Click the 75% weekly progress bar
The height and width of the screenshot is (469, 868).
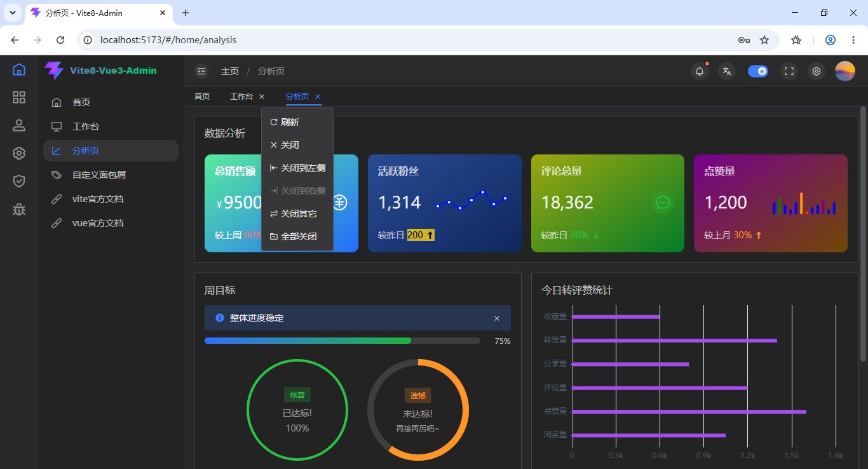[x=342, y=341]
